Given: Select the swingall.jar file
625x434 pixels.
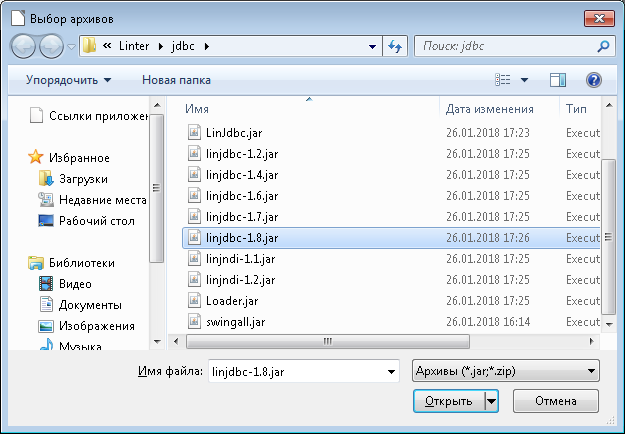Looking at the screenshot, I should point(236,321).
